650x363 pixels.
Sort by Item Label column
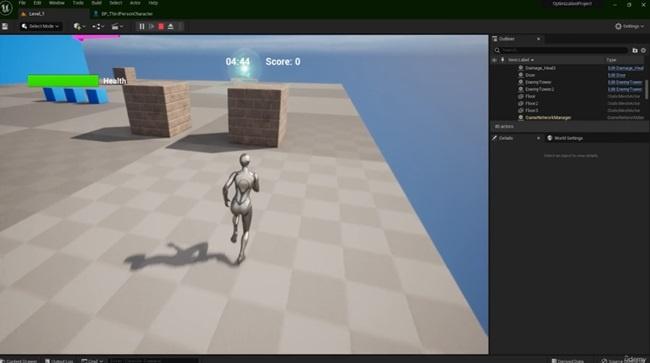521,60
